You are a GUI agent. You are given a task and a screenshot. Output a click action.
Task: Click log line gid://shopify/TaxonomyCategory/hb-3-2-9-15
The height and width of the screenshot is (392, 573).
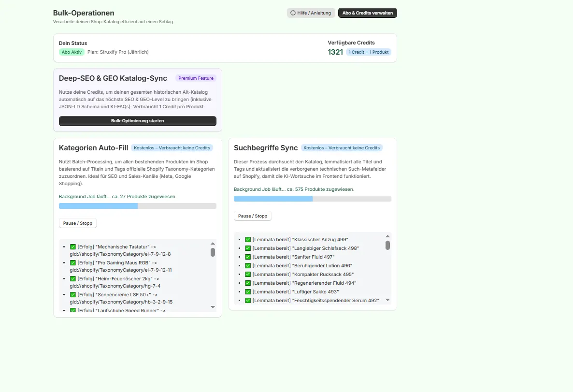(121, 302)
